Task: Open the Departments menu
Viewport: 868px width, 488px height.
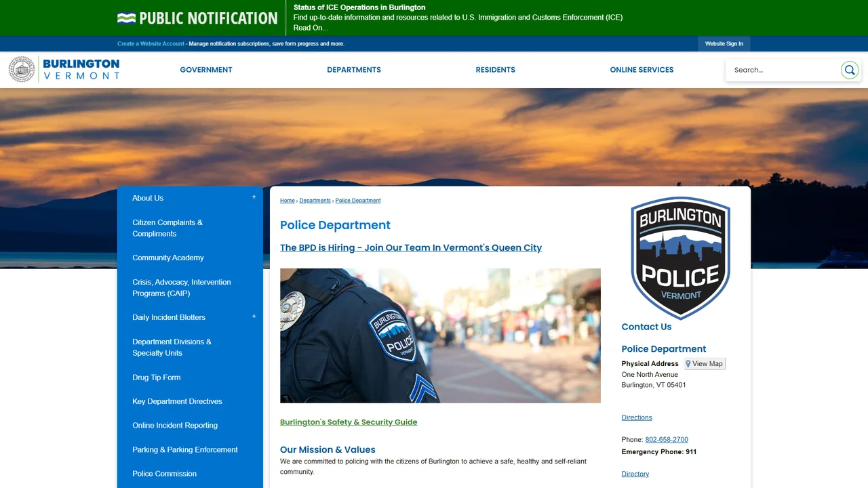Action: pyautogui.click(x=354, y=70)
